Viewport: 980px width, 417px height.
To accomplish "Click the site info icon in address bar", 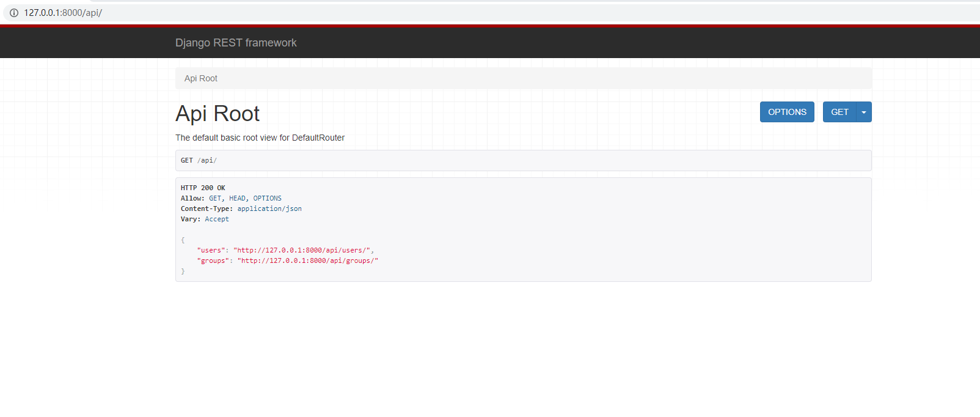I will [x=14, y=12].
